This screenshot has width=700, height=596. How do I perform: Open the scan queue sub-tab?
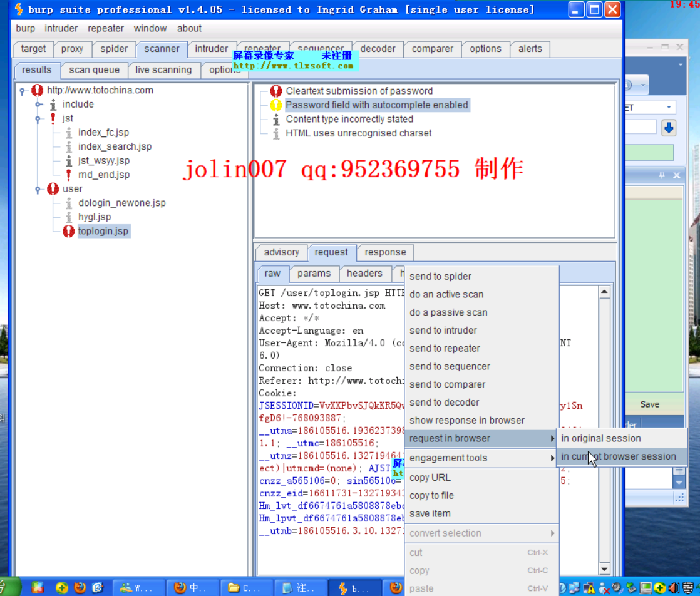[x=94, y=70]
